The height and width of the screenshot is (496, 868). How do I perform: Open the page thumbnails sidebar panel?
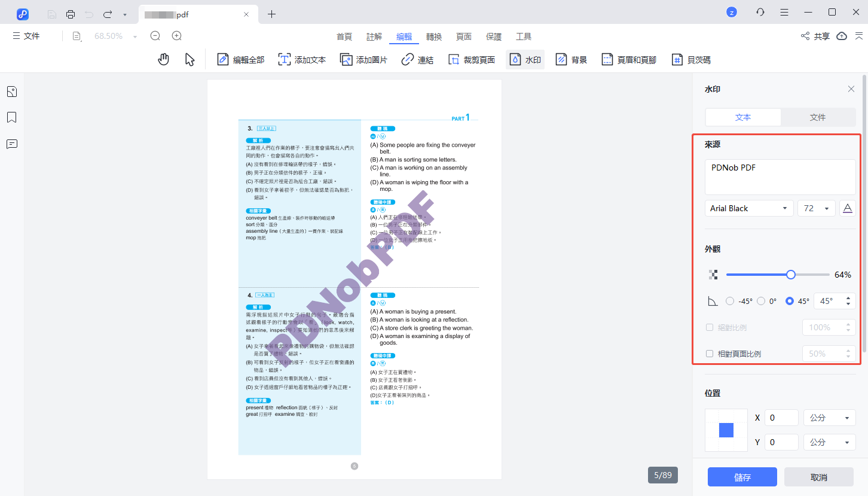coord(11,92)
